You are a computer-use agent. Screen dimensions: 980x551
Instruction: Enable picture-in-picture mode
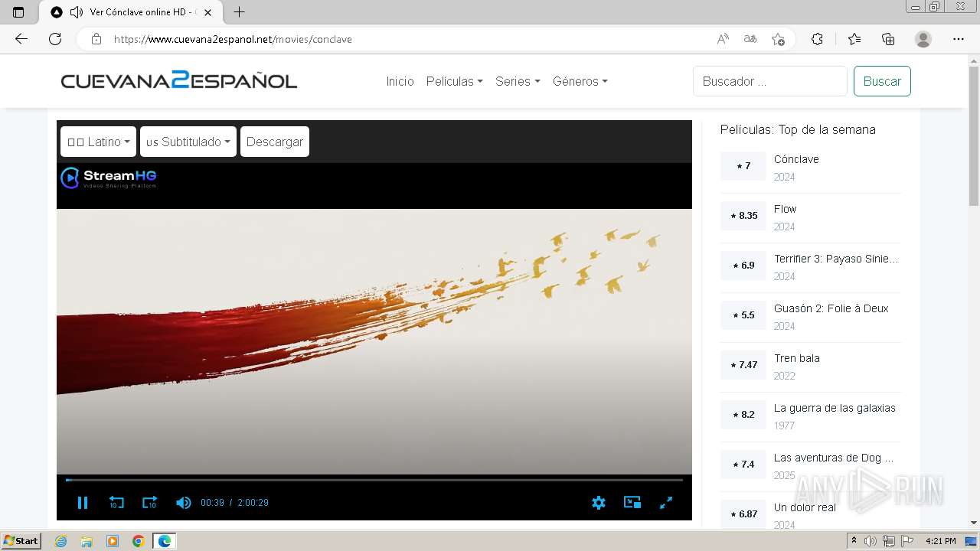click(x=632, y=503)
